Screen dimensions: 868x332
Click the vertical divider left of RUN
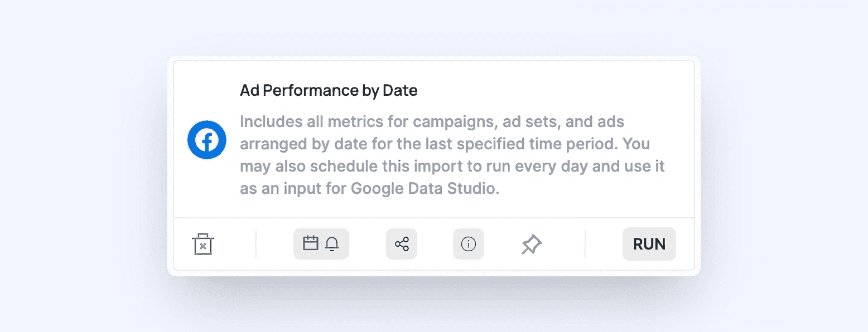click(585, 244)
